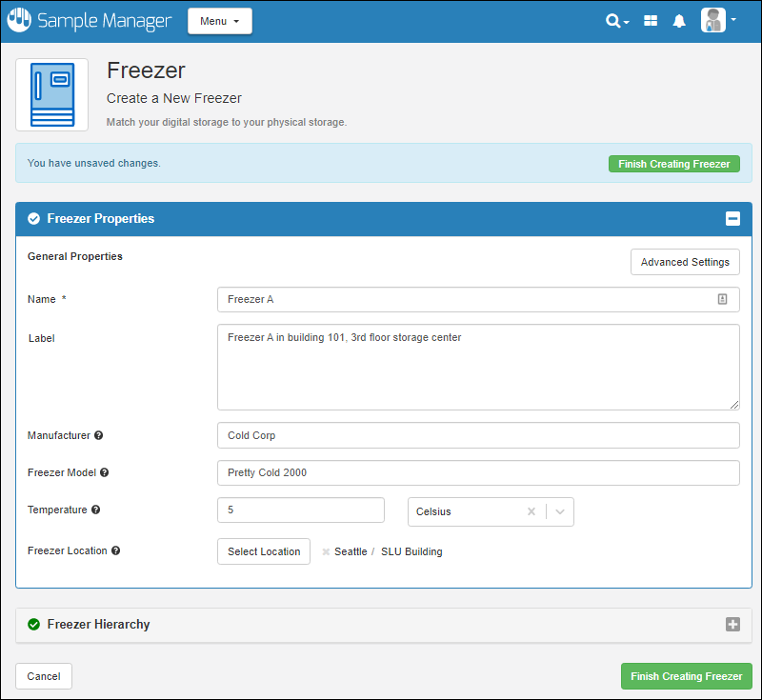Screen dimensions: 762x700
Task: Open the notifications bell
Action: tap(679, 21)
